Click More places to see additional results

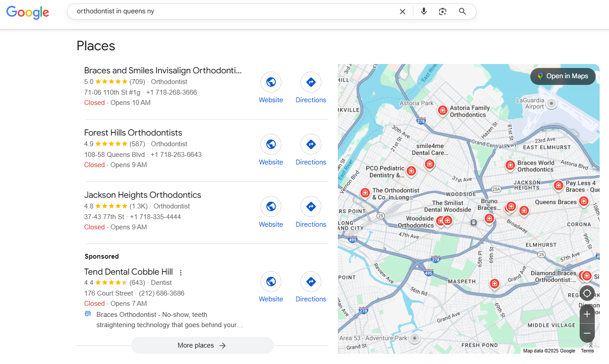coord(202,345)
